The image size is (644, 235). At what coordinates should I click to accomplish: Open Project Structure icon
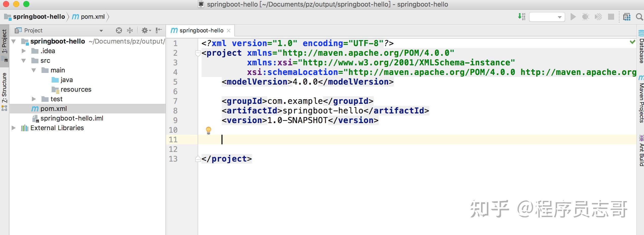627,17
